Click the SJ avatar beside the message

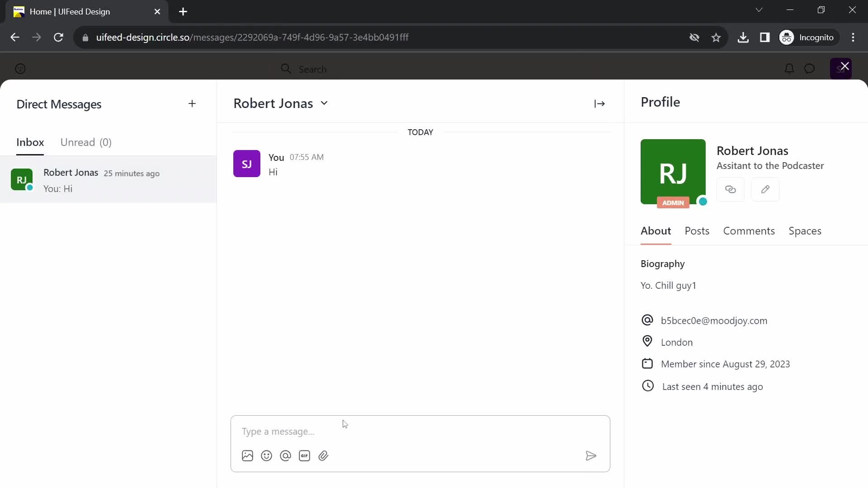click(246, 164)
